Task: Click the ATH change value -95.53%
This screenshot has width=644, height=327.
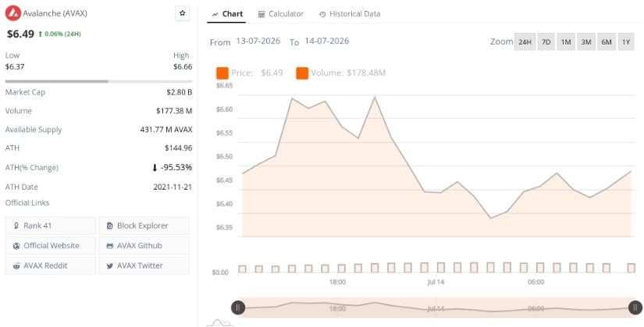Action: 176,168
